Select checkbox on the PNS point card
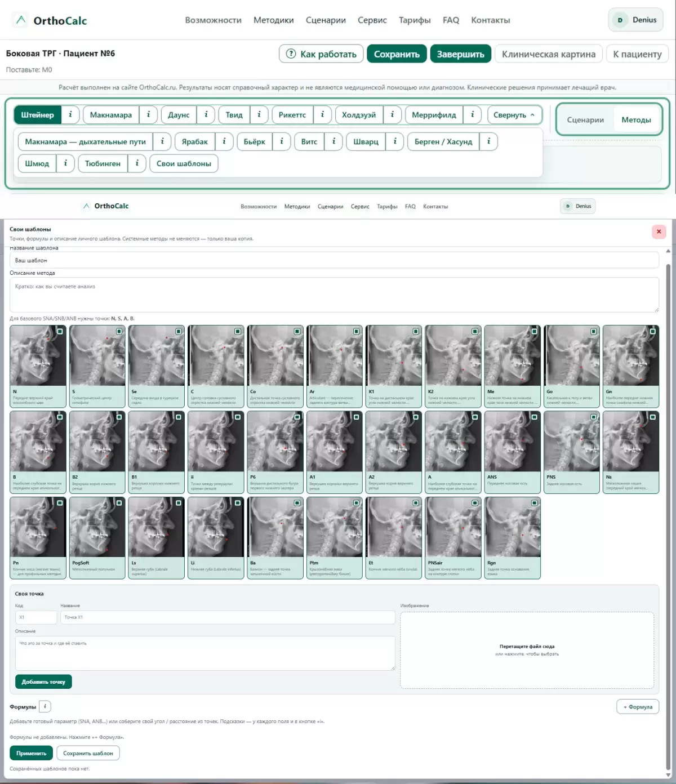 (593, 417)
